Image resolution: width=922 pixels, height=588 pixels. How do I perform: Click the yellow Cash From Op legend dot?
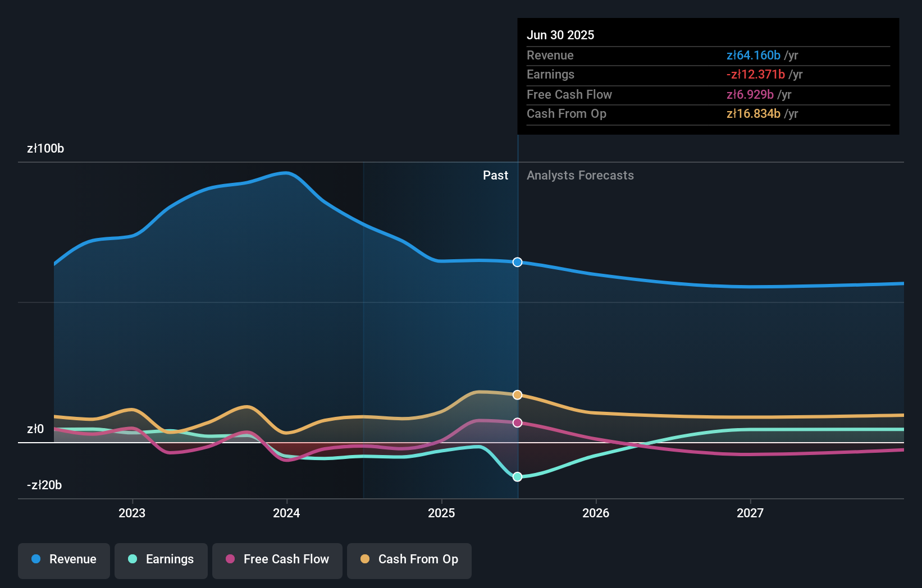[364, 559]
